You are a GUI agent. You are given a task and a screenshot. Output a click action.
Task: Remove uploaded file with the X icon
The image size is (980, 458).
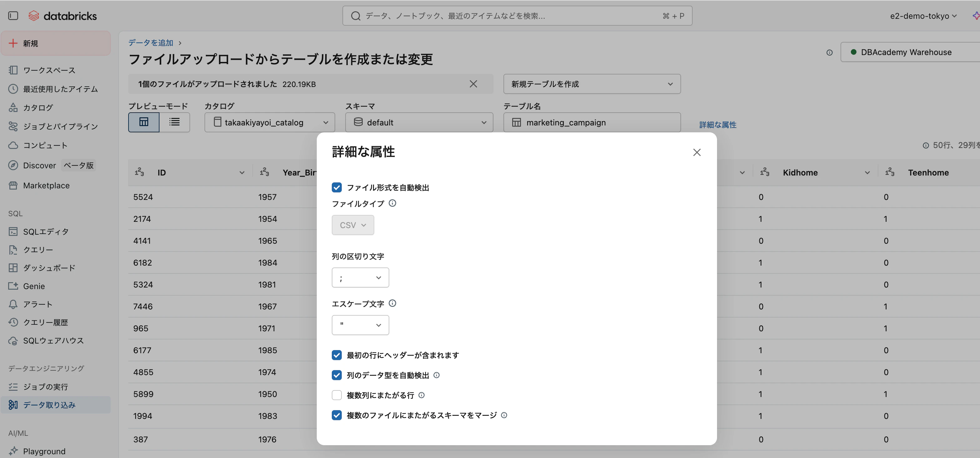tap(473, 84)
